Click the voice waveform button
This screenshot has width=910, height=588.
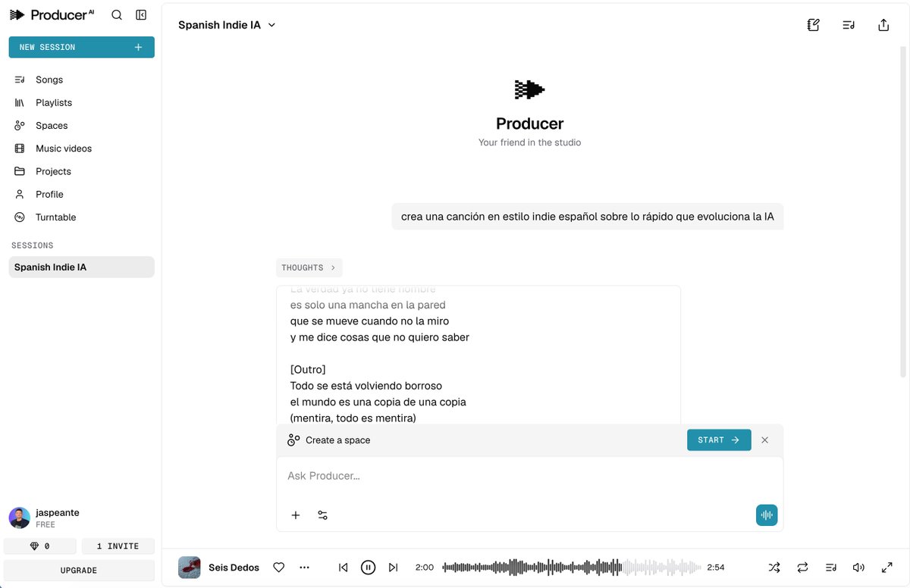coord(767,515)
